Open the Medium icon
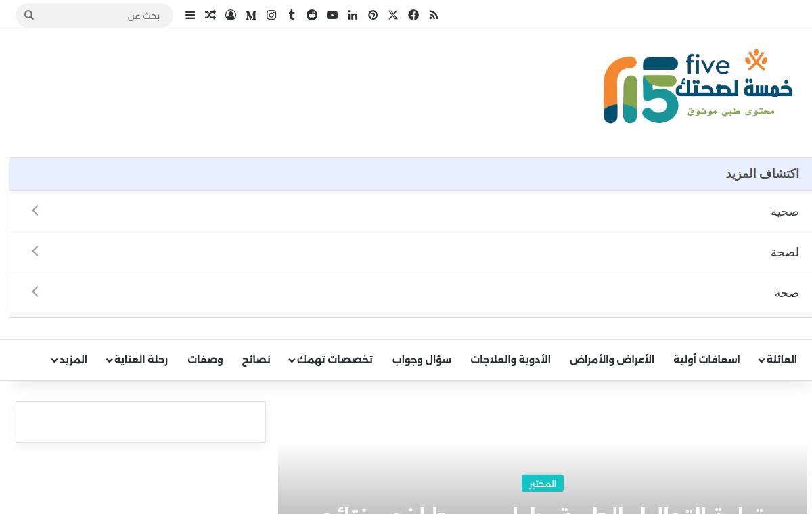812x514 pixels. pos(251,16)
